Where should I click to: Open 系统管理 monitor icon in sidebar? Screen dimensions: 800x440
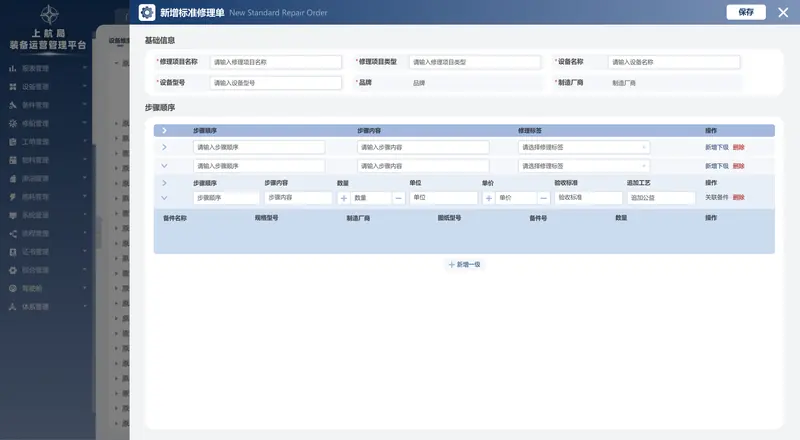pyautogui.click(x=13, y=215)
